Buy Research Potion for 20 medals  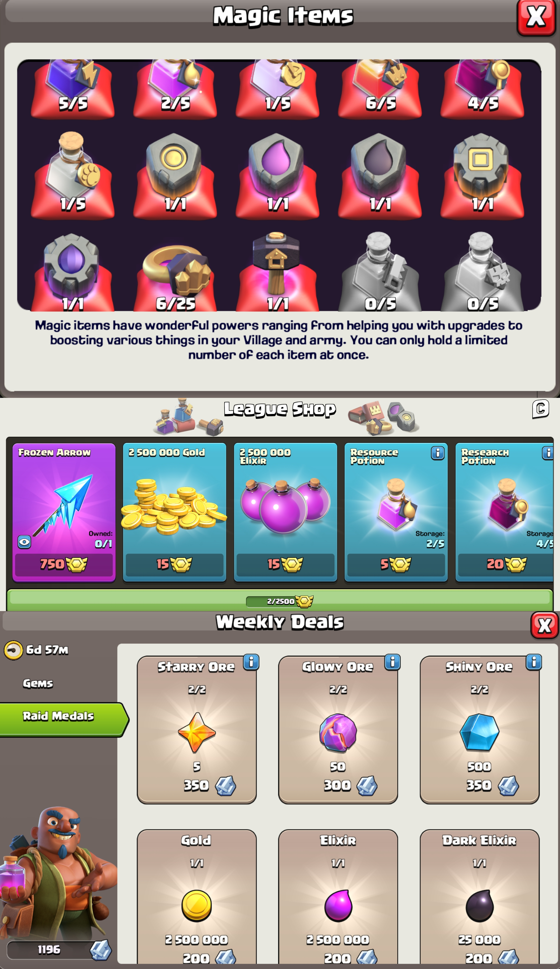[x=506, y=564]
